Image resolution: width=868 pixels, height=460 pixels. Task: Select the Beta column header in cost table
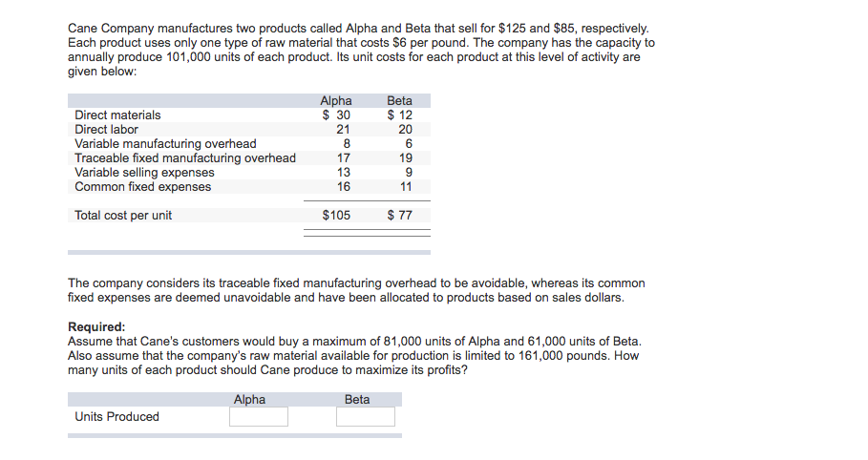pos(400,101)
